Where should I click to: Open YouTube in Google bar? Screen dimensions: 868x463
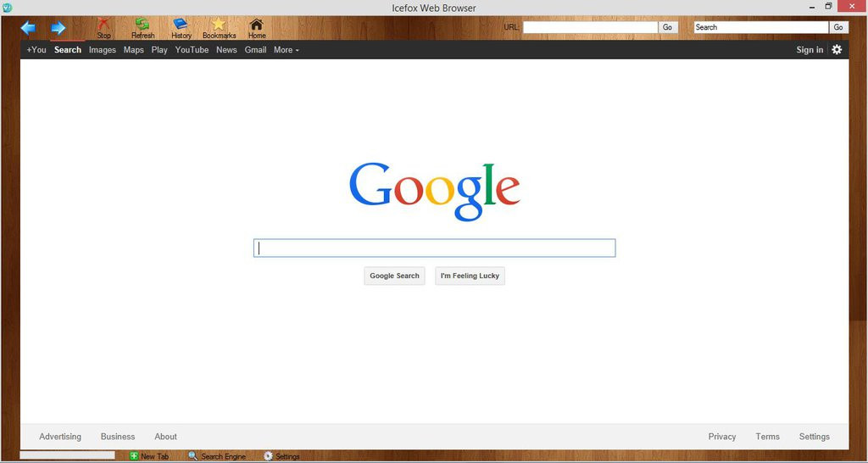[192, 50]
